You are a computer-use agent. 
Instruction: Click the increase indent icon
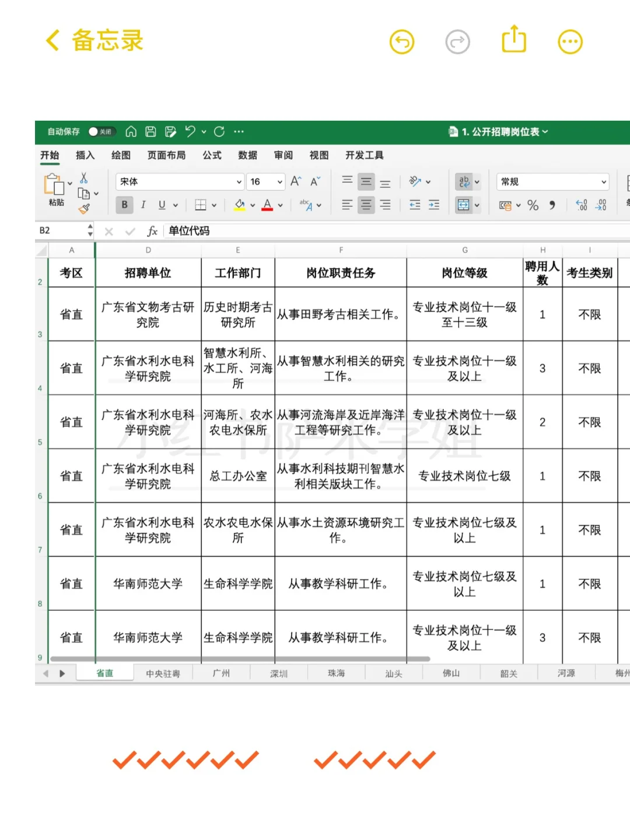pyautogui.click(x=434, y=205)
